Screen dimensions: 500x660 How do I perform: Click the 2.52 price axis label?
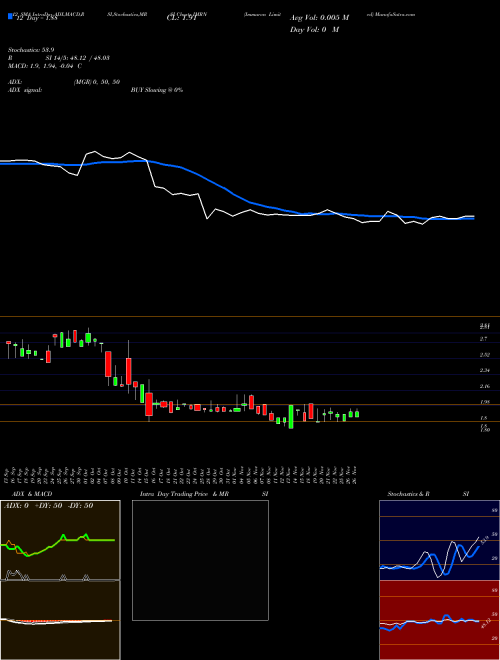pyautogui.click(x=485, y=354)
